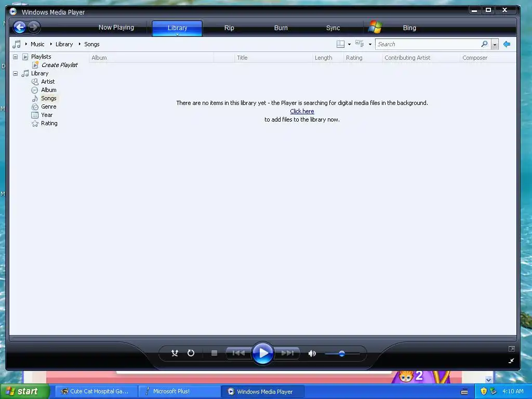Click the layout options icon
Screen dimensions: 532x399
pyautogui.click(x=340, y=44)
